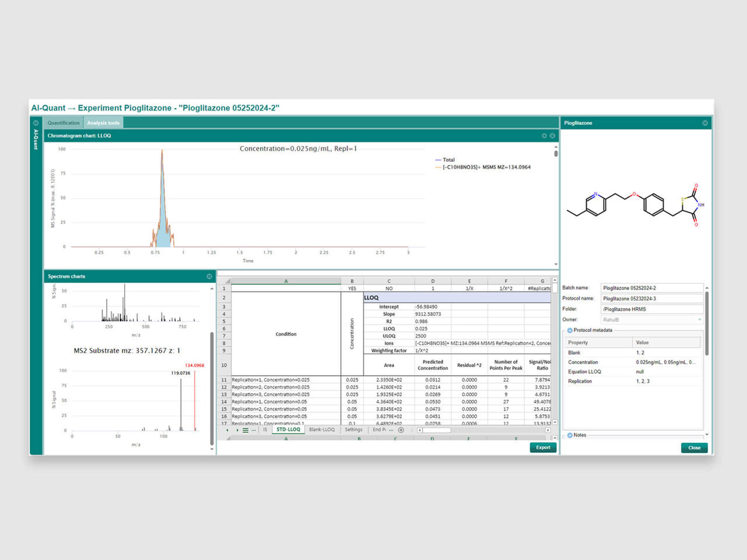Open Chromatogram chart settings gear
The image size is (747, 560).
pos(544,136)
